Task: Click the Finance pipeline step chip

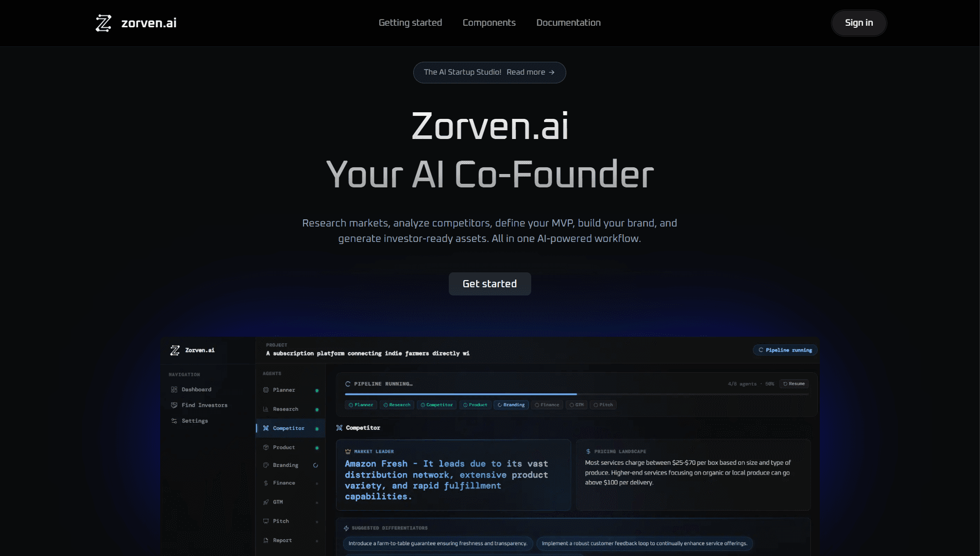Action: point(547,405)
